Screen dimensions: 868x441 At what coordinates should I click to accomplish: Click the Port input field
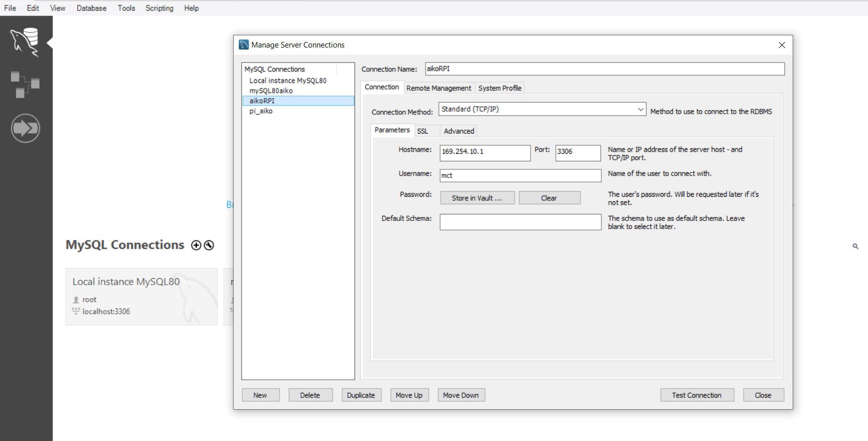[x=578, y=153]
